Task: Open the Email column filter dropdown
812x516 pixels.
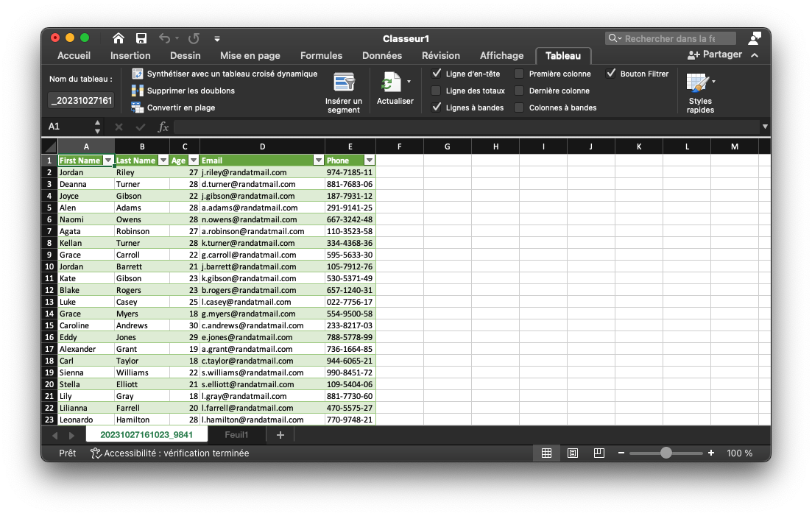Action: point(319,160)
